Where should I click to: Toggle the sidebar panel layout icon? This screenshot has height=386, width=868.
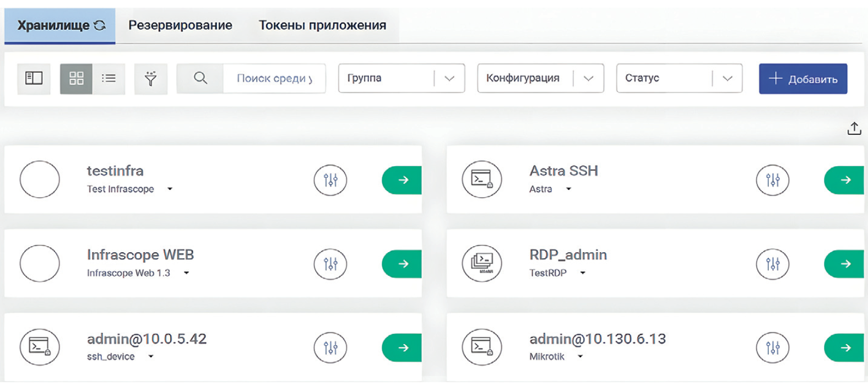tap(34, 78)
